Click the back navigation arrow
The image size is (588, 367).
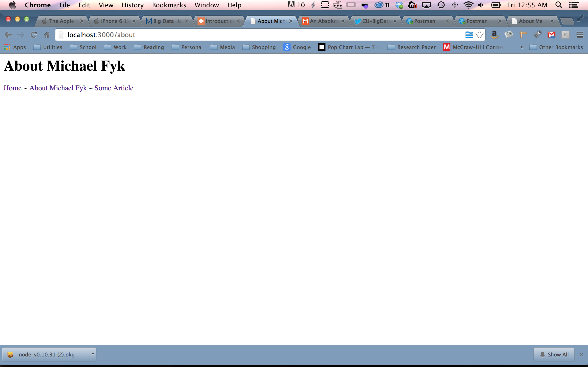pyautogui.click(x=8, y=35)
